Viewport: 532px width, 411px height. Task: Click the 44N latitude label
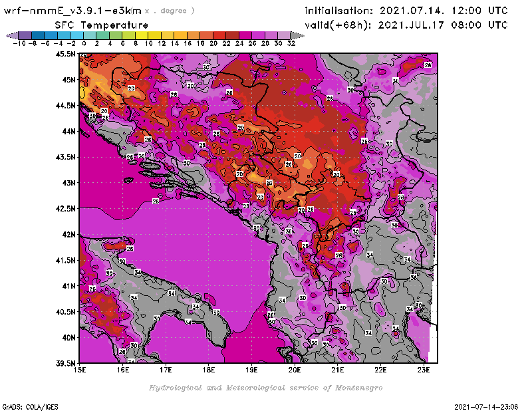[68, 131]
